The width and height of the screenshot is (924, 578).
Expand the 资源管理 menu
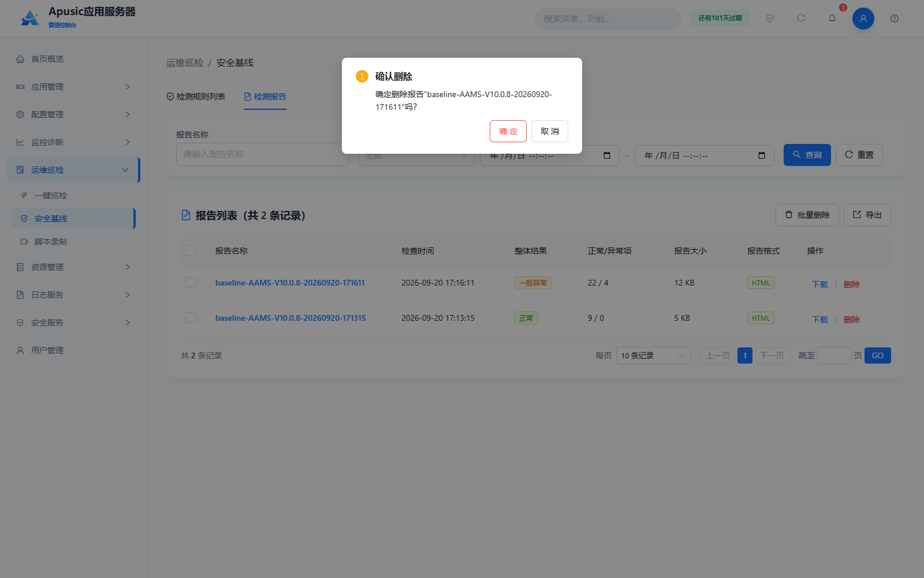pos(73,267)
